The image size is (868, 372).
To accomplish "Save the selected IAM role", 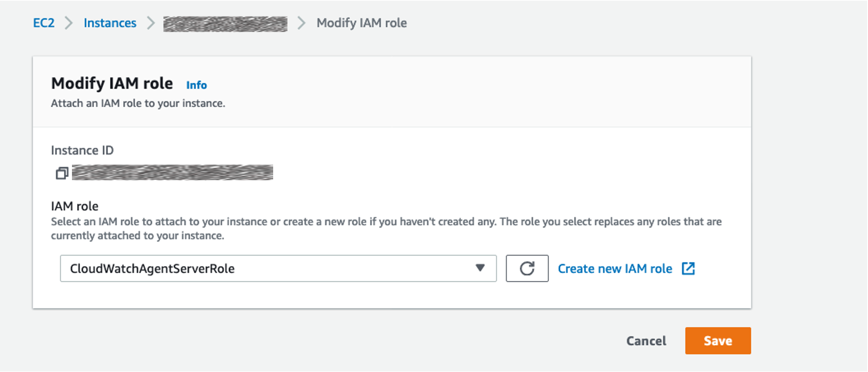I will point(718,341).
